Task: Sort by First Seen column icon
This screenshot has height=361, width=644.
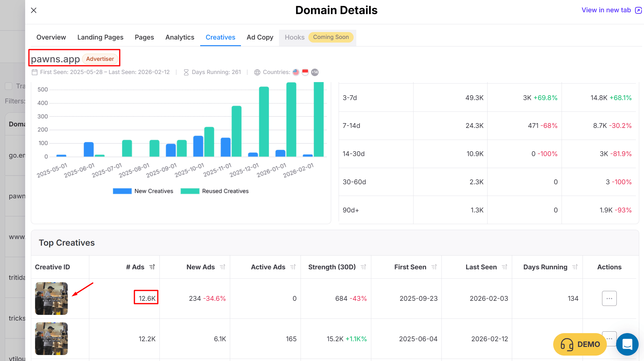Action: point(434,267)
